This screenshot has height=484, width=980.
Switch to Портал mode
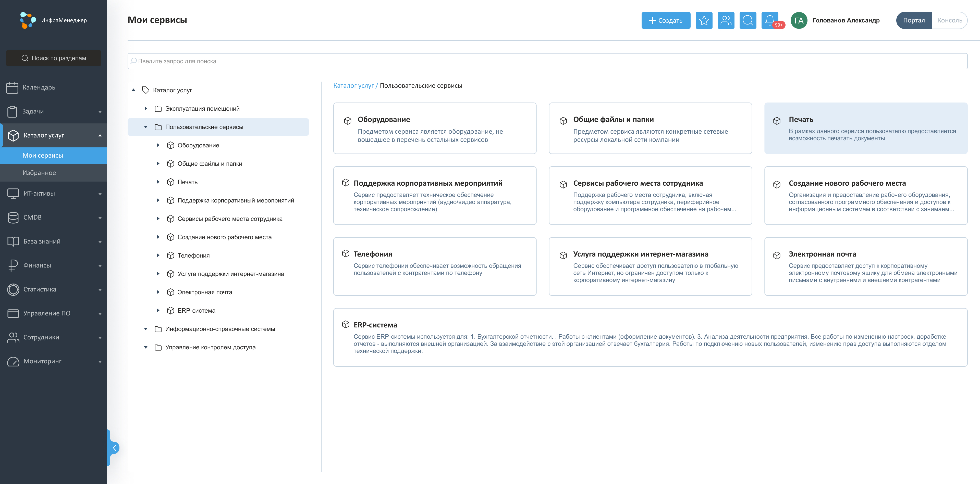[x=913, y=21]
